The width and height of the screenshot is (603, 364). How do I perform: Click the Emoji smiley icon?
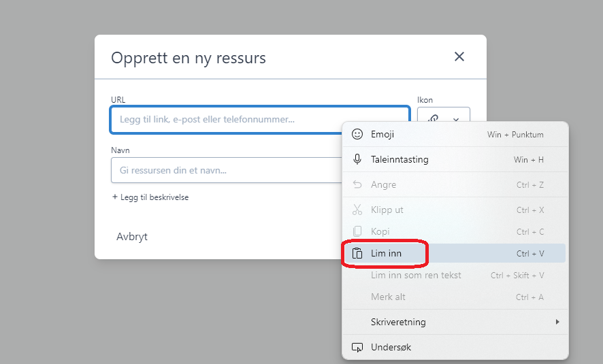pos(357,135)
